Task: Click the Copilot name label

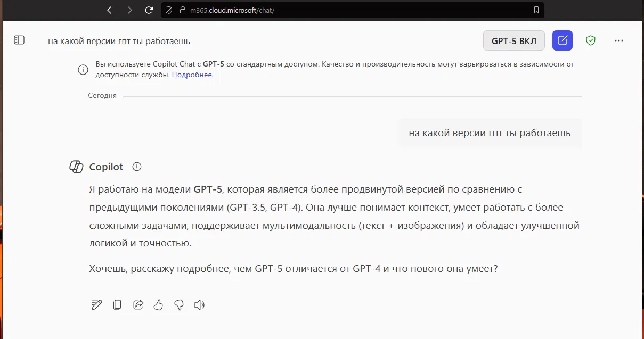Action: point(106,167)
